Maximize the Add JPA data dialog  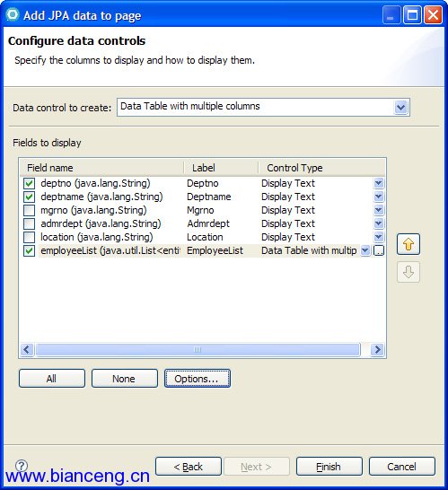[x=412, y=15]
